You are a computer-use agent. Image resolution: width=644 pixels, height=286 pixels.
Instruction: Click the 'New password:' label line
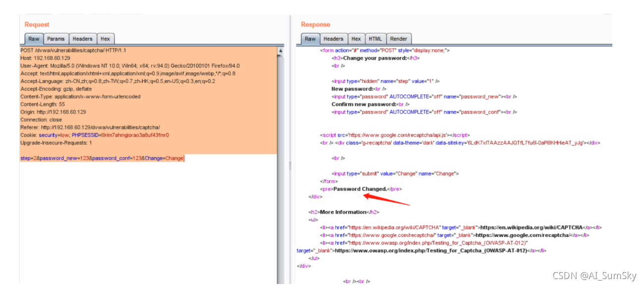coord(359,89)
